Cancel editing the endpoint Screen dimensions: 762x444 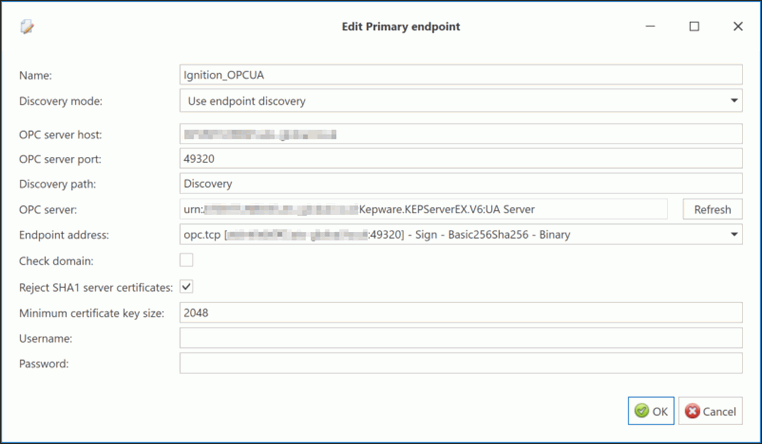coord(710,411)
